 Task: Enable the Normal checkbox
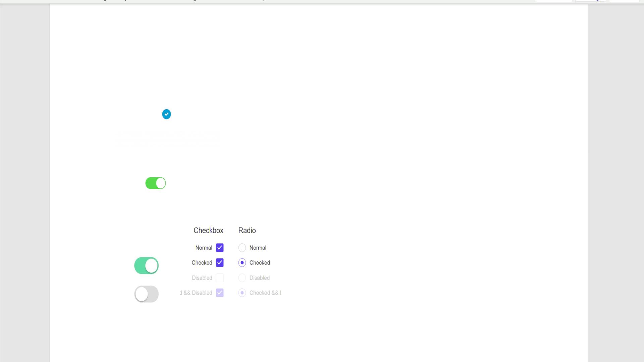[219, 247]
